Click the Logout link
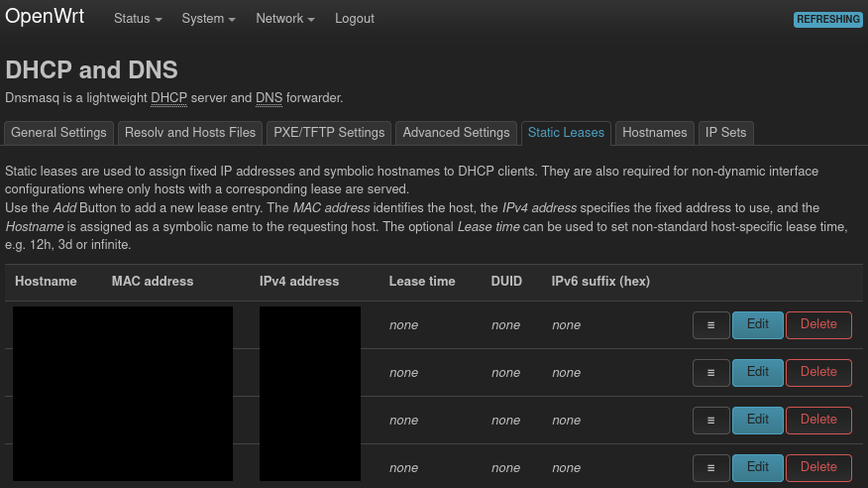Screen dimensions: 868x488 (355, 19)
